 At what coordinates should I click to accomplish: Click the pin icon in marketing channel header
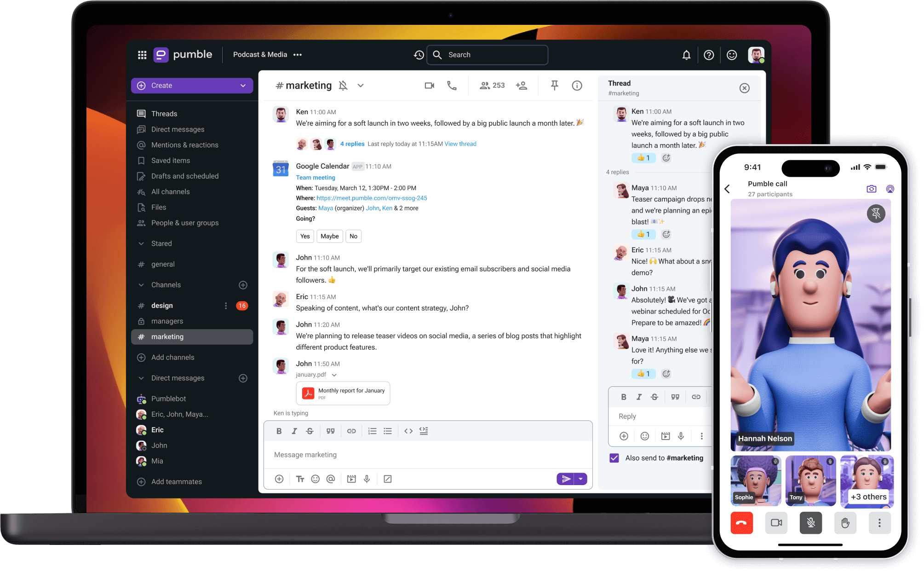(x=554, y=85)
